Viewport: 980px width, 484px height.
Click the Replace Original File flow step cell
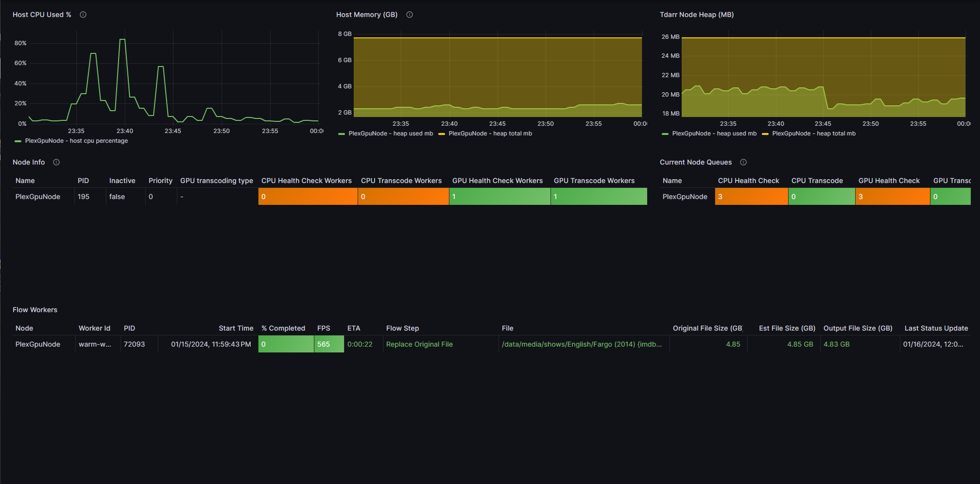[419, 344]
